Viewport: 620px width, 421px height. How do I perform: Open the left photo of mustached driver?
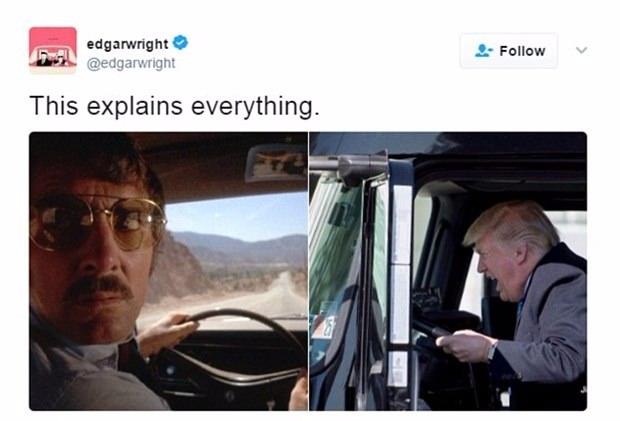coord(168,271)
